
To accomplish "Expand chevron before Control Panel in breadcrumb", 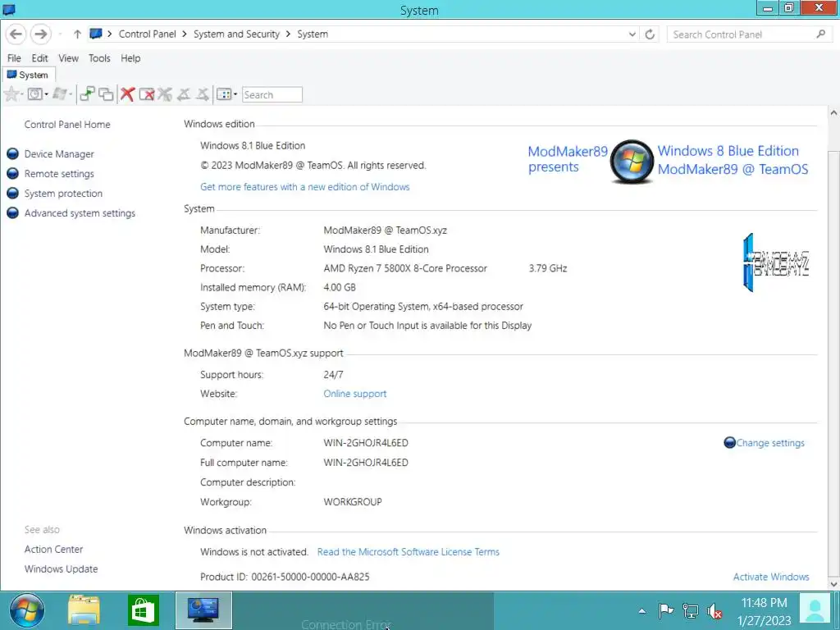I will tap(110, 34).
